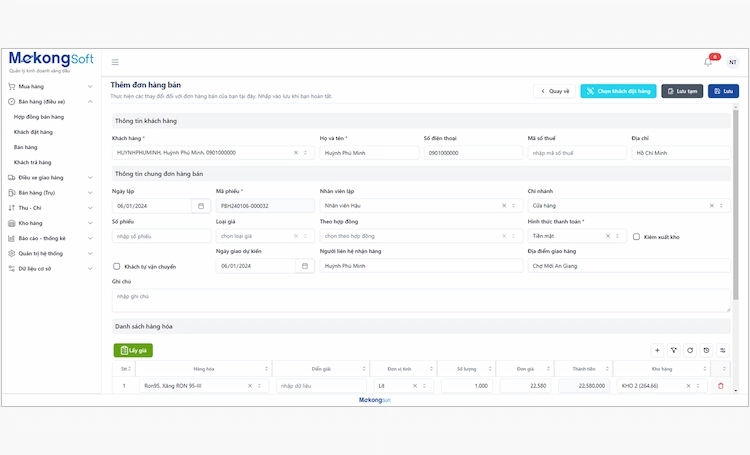Delete row 1 with the trash icon
The image size is (750, 455).
(x=721, y=386)
